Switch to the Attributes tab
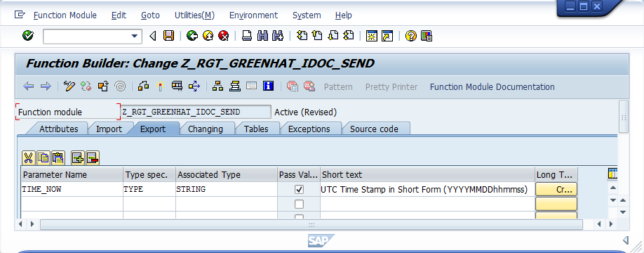Viewport: 644px width, 253px height. [x=59, y=129]
